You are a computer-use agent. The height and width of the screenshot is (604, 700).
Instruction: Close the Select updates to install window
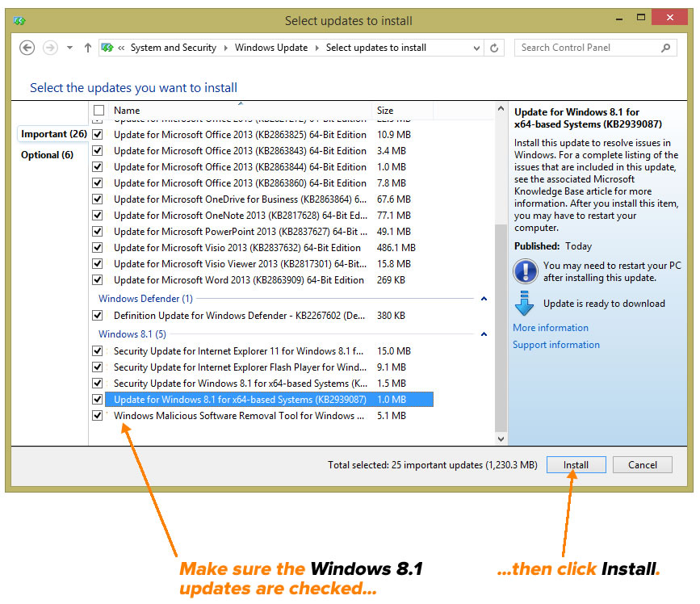(669, 18)
